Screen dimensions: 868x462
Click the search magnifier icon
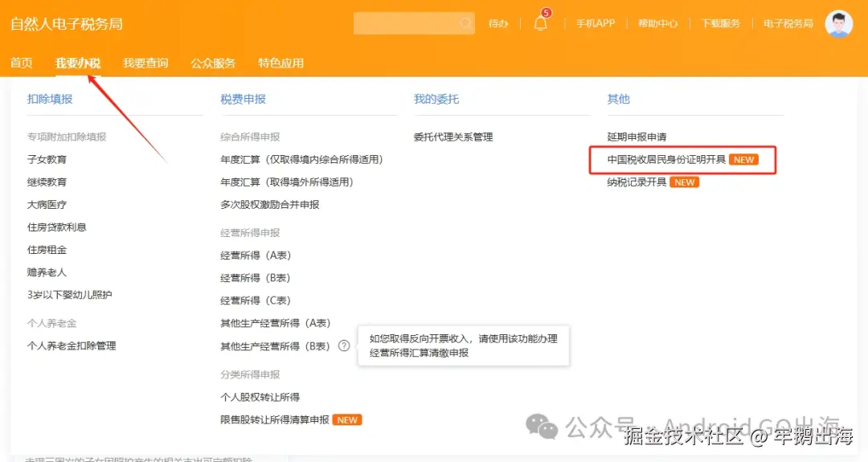click(x=465, y=23)
